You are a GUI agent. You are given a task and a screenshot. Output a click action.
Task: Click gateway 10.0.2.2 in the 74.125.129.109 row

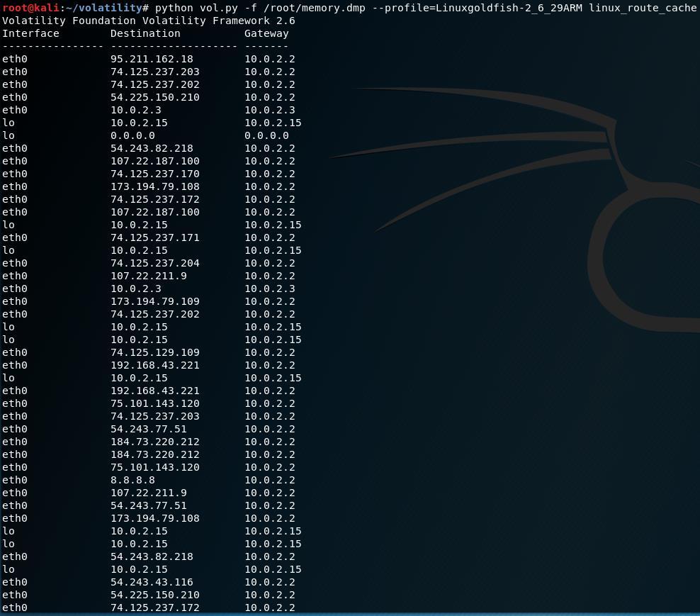[x=270, y=352]
